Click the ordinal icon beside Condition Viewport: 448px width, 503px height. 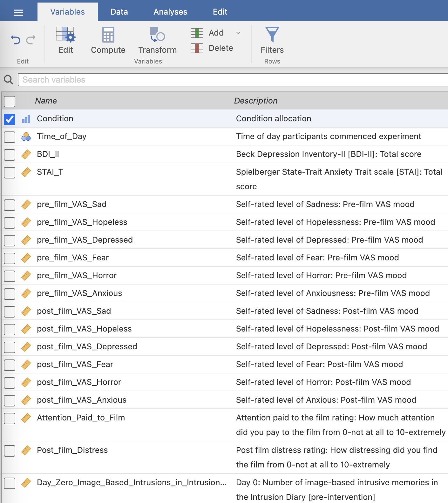[26, 119]
